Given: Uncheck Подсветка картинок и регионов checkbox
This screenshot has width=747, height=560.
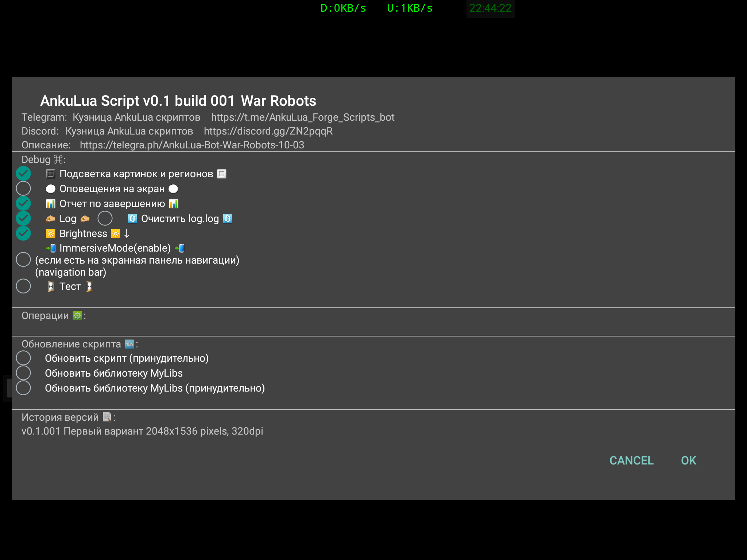Looking at the screenshot, I should coord(23,174).
